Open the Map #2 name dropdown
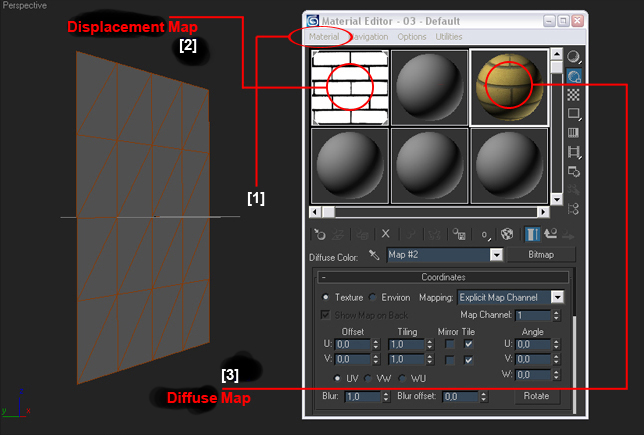Viewport: 644px width, 435px height. [x=496, y=255]
